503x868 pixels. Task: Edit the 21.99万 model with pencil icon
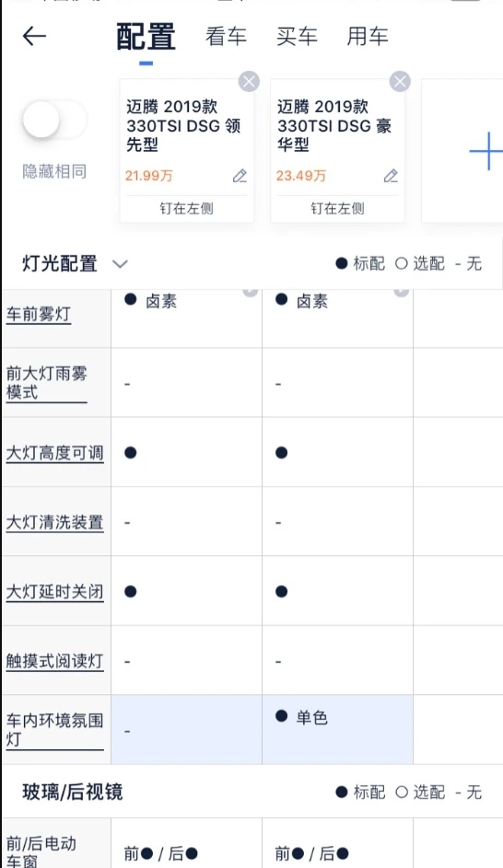pyautogui.click(x=240, y=176)
